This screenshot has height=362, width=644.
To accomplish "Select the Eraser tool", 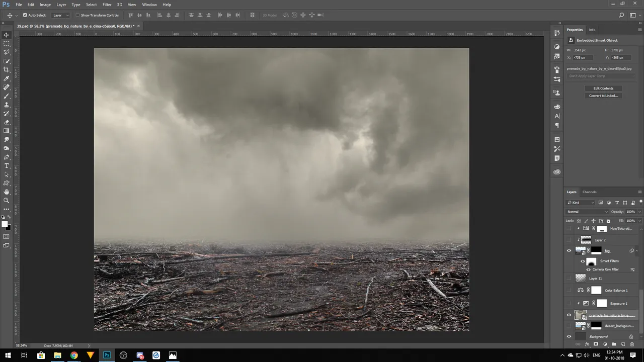I will pyautogui.click(x=7, y=122).
